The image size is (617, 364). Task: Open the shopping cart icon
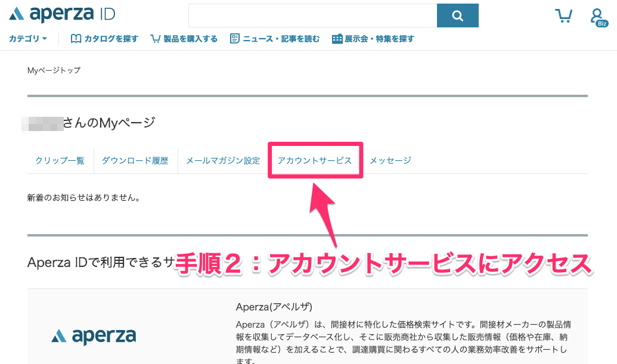click(563, 16)
